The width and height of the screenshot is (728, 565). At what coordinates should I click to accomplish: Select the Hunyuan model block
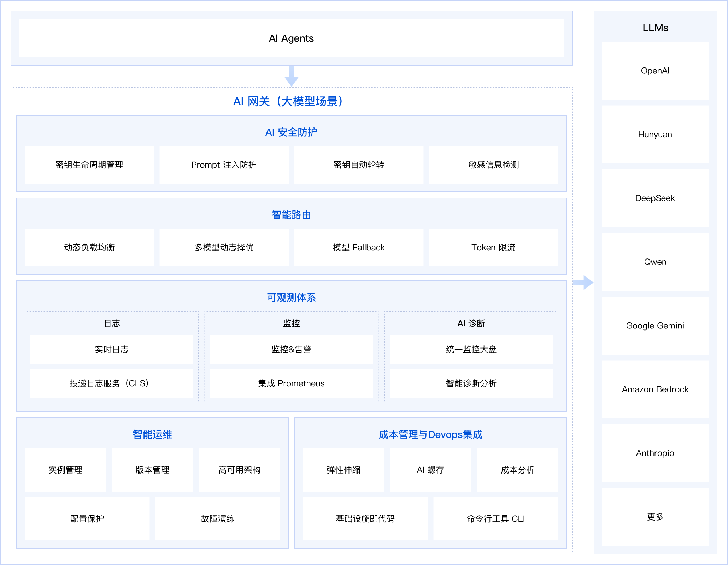click(655, 135)
